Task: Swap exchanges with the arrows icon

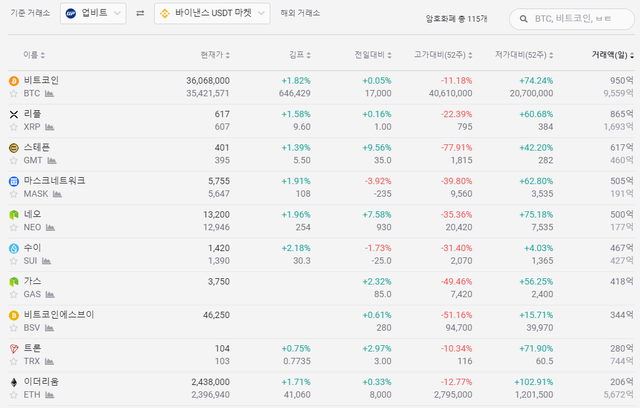Action: [x=140, y=13]
